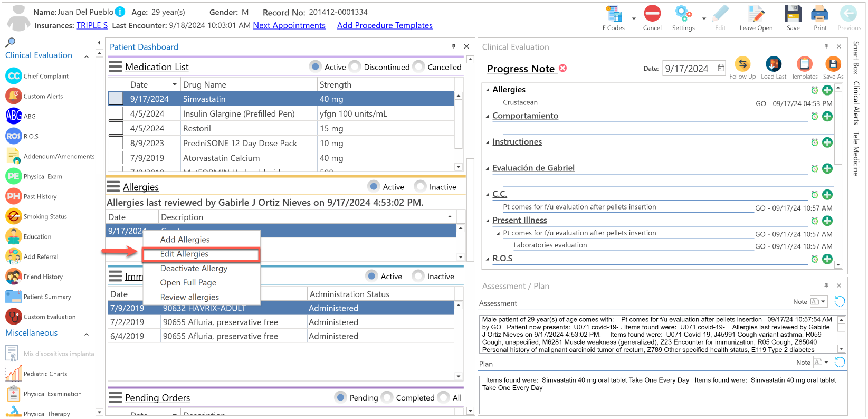The image size is (868, 419).
Task: Click the Follow Up icon
Action: point(742,64)
